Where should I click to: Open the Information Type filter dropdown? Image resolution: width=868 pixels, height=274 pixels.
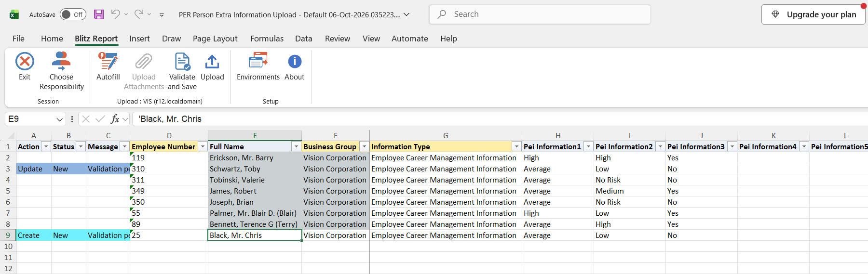(x=517, y=146)
